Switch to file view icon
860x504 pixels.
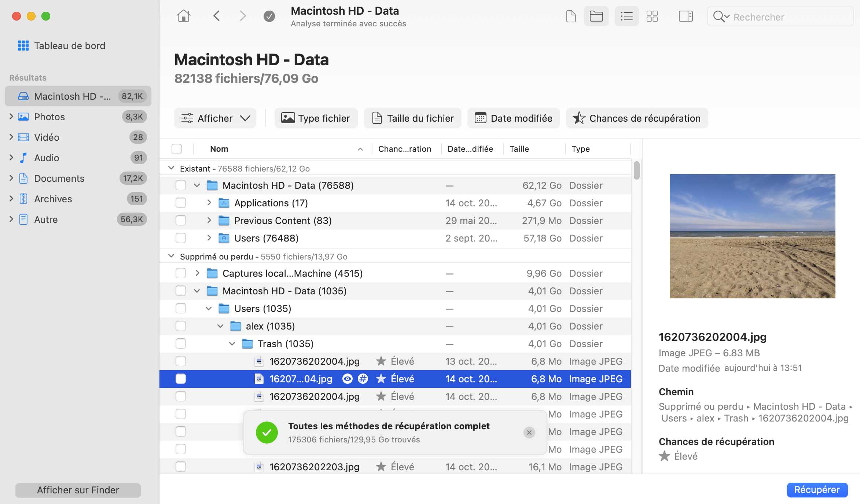coord(571,16)
